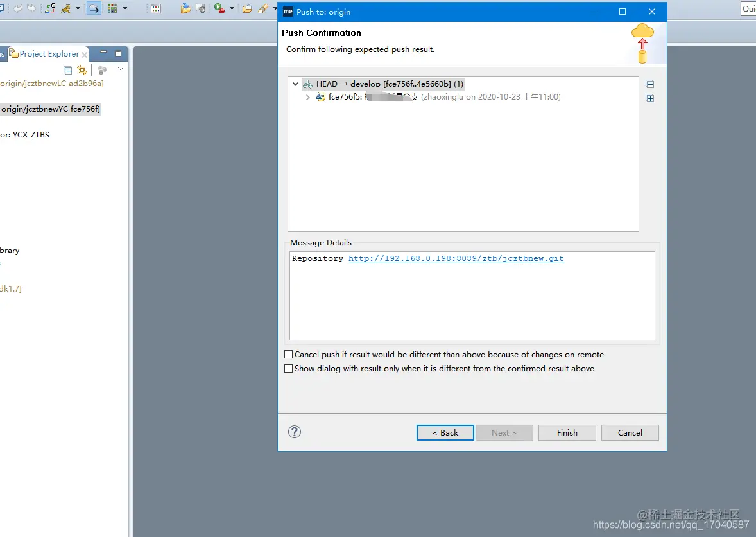Screen dimensions: 756x537
Task: Click the Push Confirmation heading text
Action: (322, 33)
